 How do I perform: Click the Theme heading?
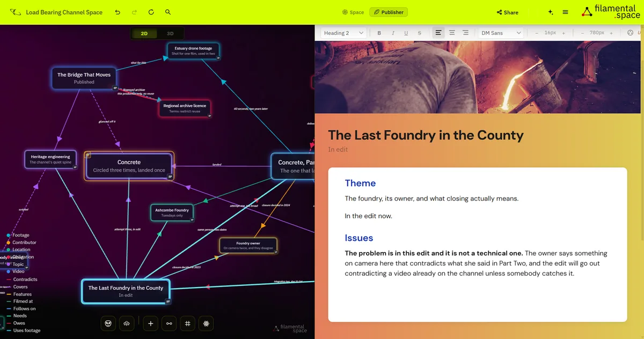tap(360, 183)
